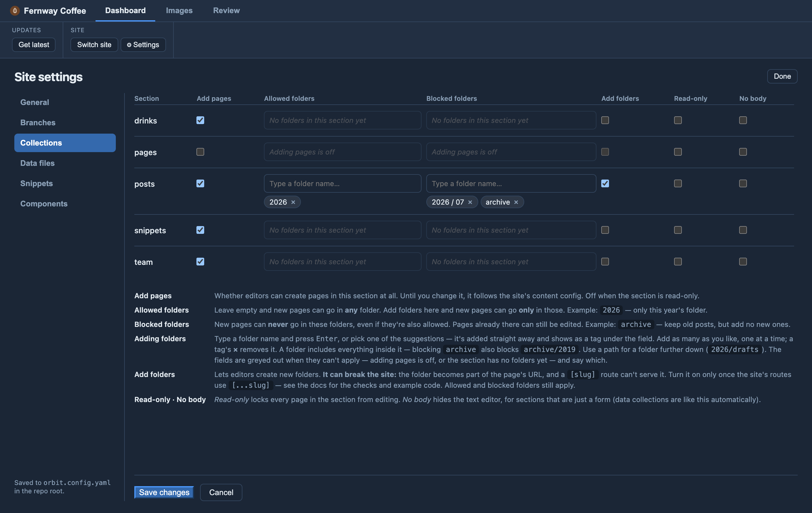
Task: Open the Snippets settings page
Action: (65, 183)
